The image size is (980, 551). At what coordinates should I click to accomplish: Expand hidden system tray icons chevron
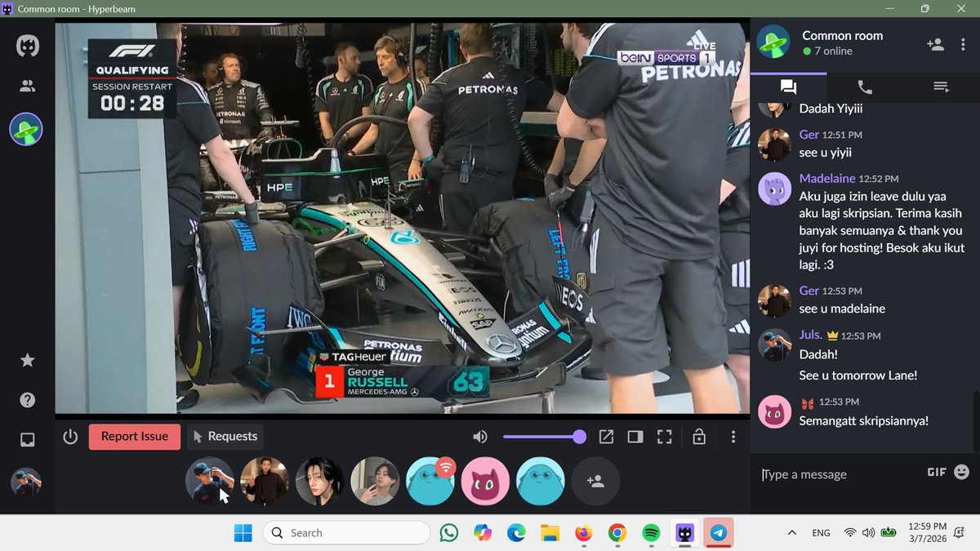[791, 533]
